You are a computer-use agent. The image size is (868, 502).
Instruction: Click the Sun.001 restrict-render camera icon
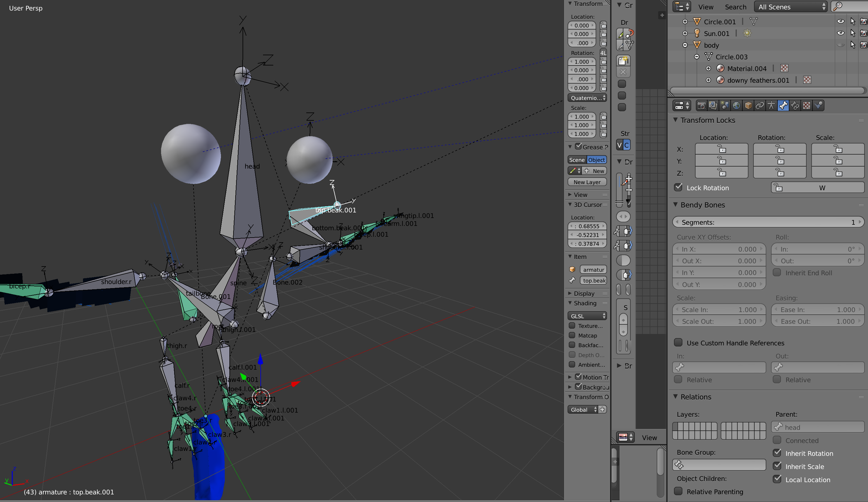(864, 33)
